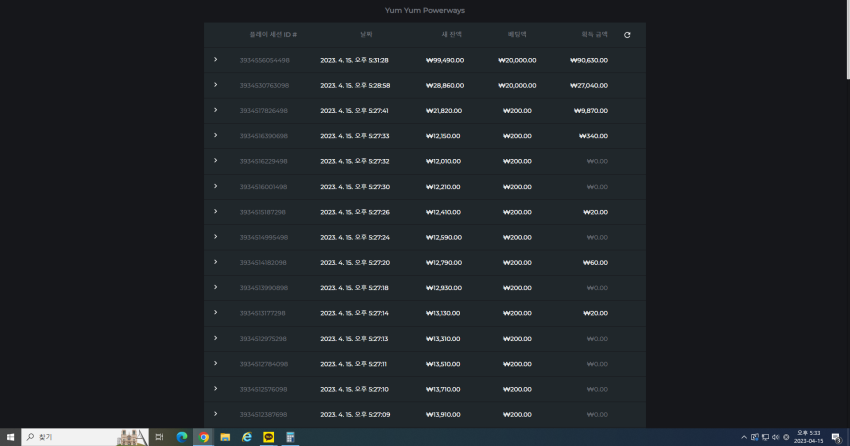850x446 pixels.
Task: Click win amount ₩340.00
Action: tap(593, 136)
